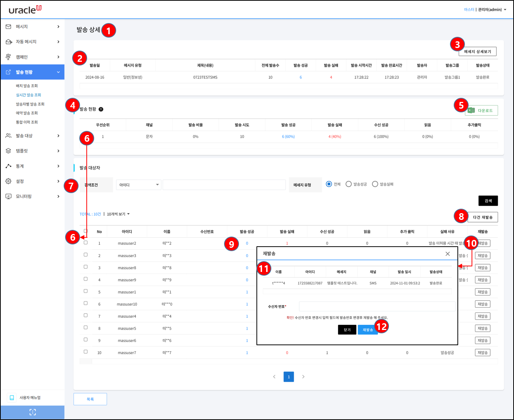Go to the previous page with the left arrow
514x420 pixels.
click(274, 377)
